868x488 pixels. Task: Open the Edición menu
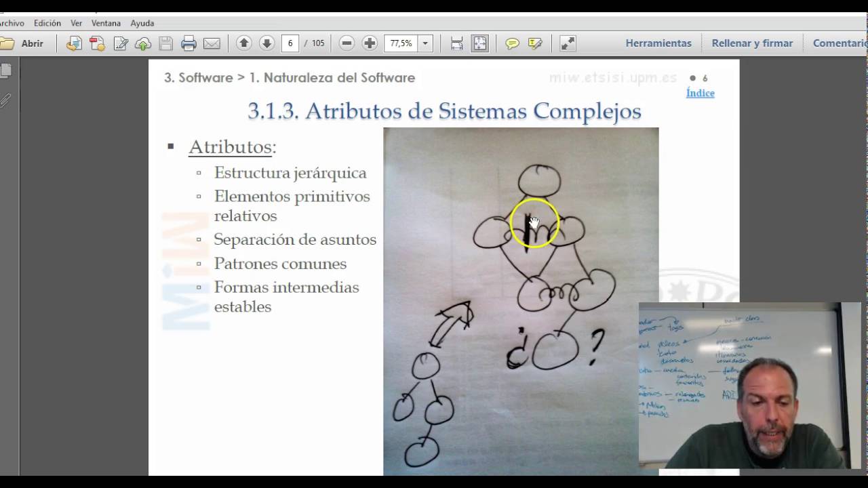[x=47, y=23]
